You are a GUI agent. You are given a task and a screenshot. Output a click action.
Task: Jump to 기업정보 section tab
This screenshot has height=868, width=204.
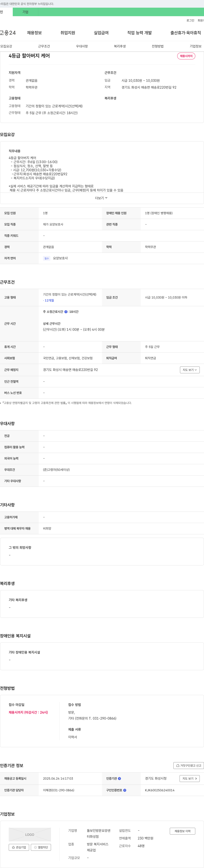[x=195, y=46]
